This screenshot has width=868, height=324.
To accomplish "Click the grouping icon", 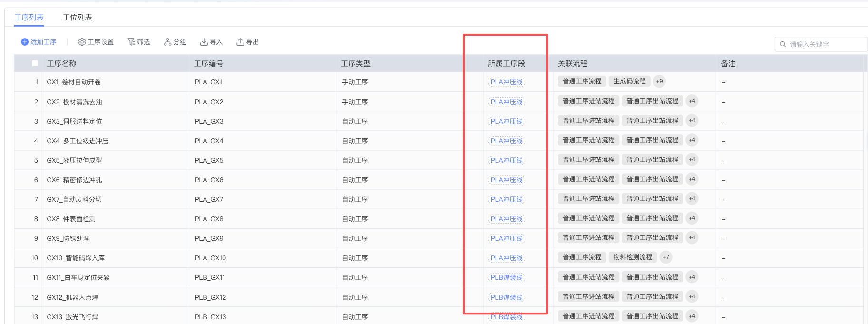I will click(x=167, y=42).
